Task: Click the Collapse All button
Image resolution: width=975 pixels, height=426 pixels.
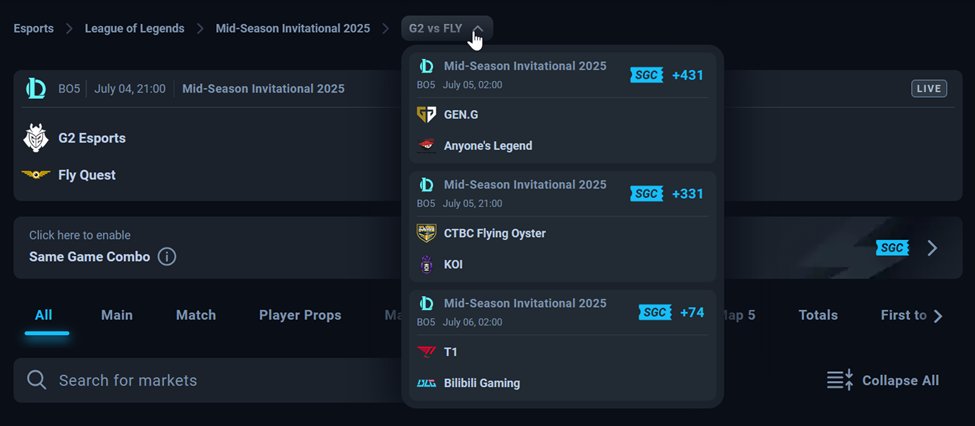Action: pyautogui.click(x=883, y=380)
